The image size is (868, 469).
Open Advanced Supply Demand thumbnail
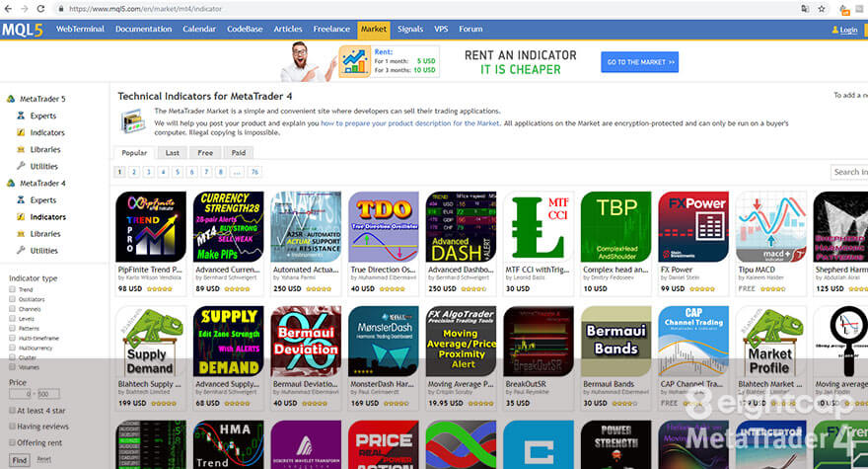[228, 341]
